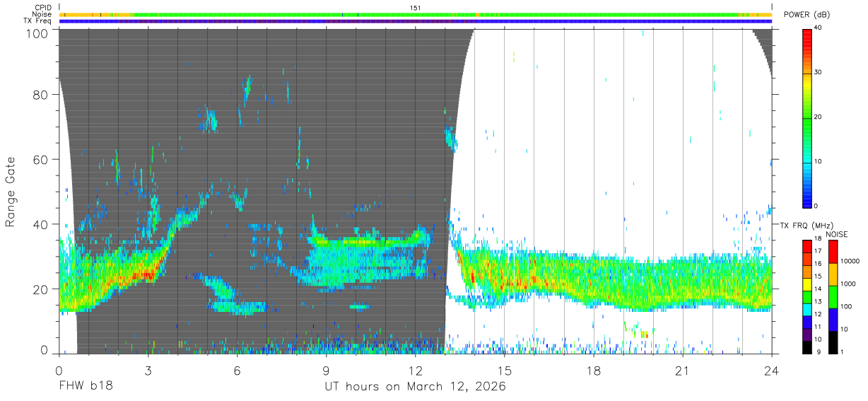This screenshot has width=868, height=401.
Task: Click y-axis tick label '80'
Action: [40, 95]
